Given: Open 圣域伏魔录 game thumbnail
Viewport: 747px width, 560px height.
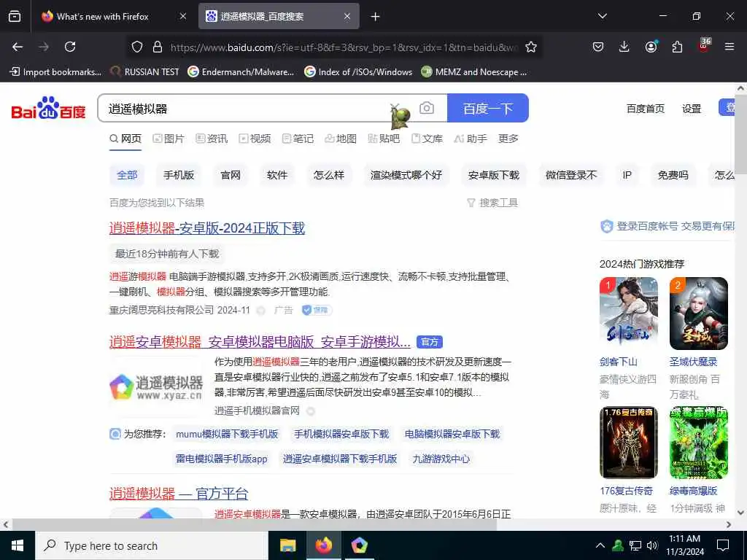Looking at the screenshot, I should [x=698, y=314].
